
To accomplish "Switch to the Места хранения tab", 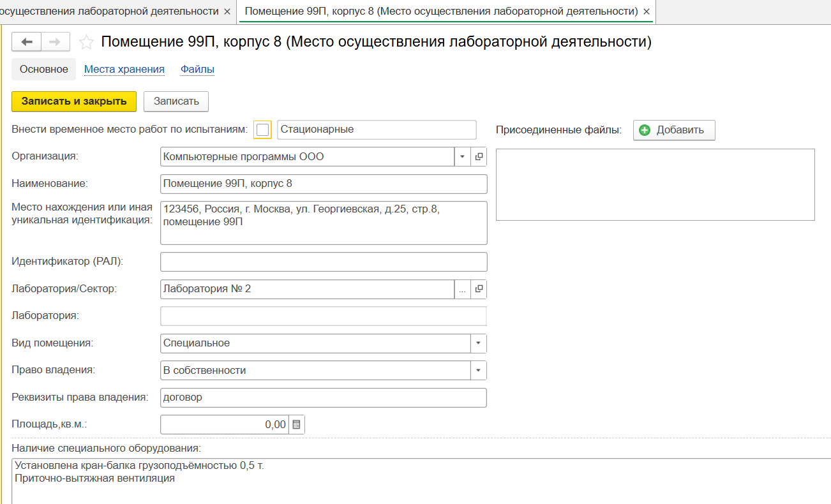I will tap(124, 70).
